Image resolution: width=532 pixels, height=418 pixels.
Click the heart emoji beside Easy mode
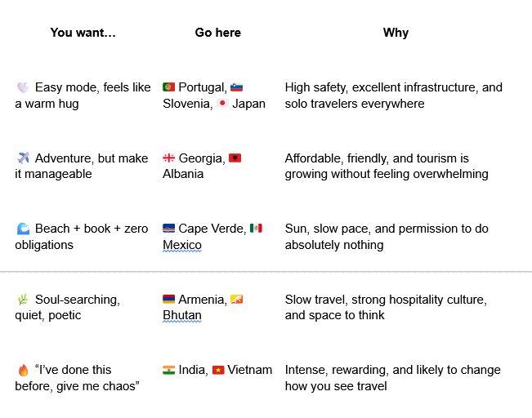23,87
